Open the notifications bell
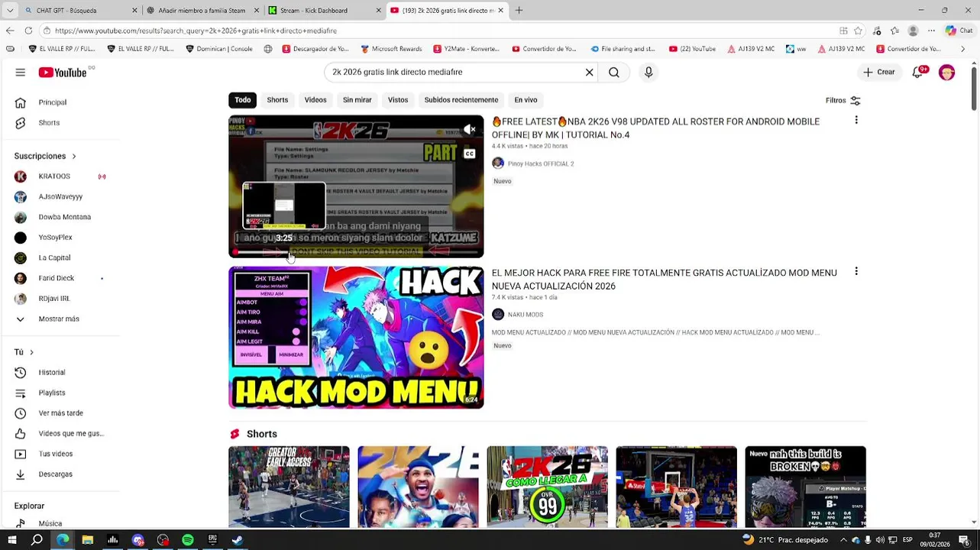Screen dimensions: 980x550 click(917, 72)
